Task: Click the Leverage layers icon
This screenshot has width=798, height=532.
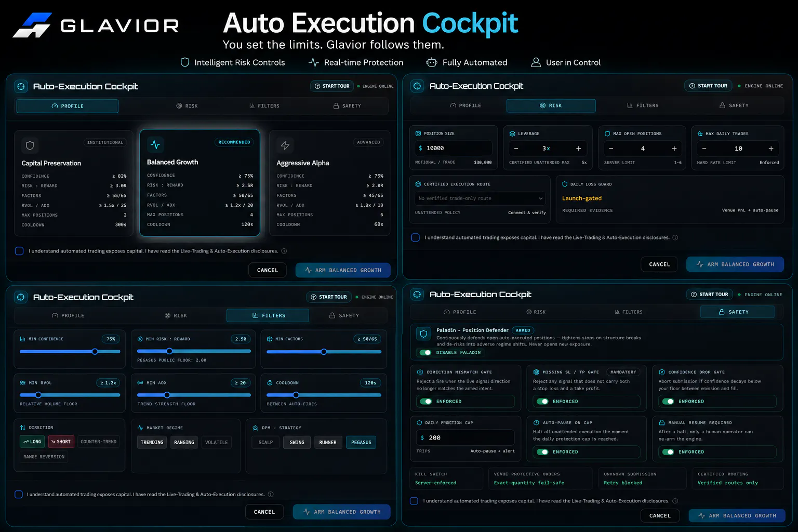Action: 512,134
